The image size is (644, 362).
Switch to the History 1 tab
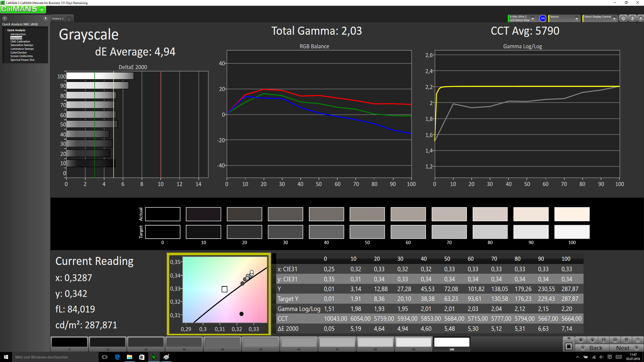[57, 19]
